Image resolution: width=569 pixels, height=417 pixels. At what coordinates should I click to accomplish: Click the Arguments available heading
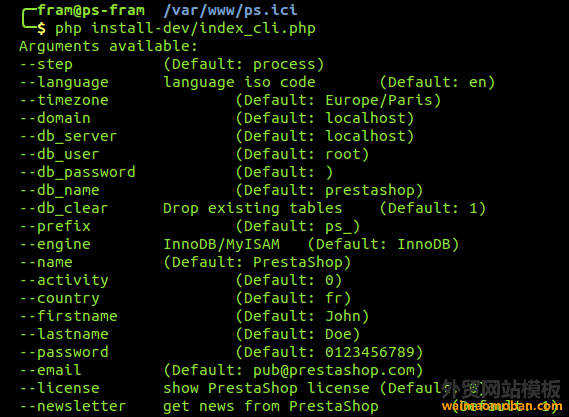click(x=108, y=46)
